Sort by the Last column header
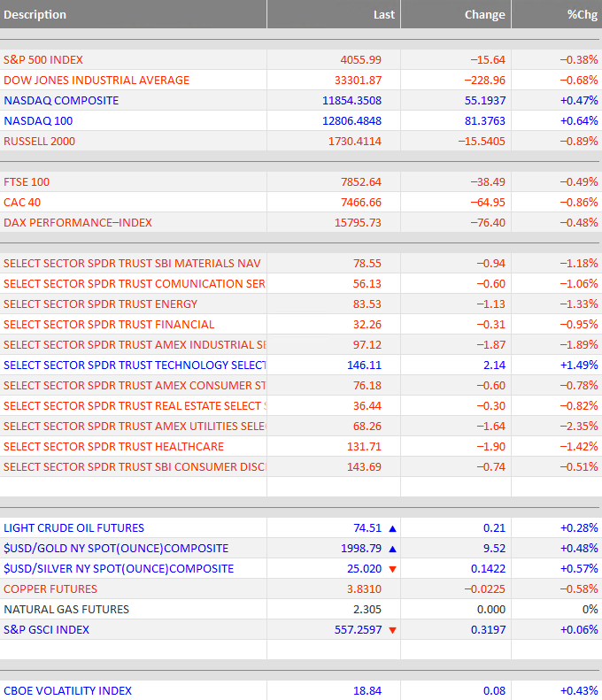 (334, 14)
